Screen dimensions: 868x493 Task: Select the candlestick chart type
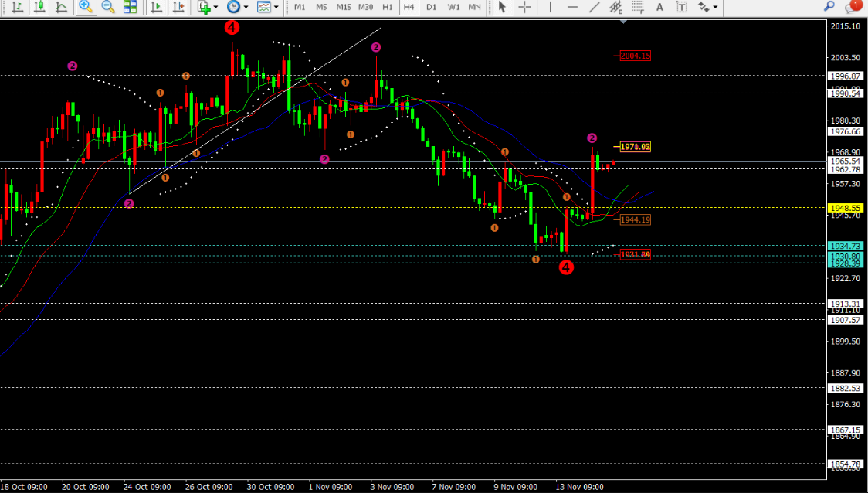pos(40,7)
